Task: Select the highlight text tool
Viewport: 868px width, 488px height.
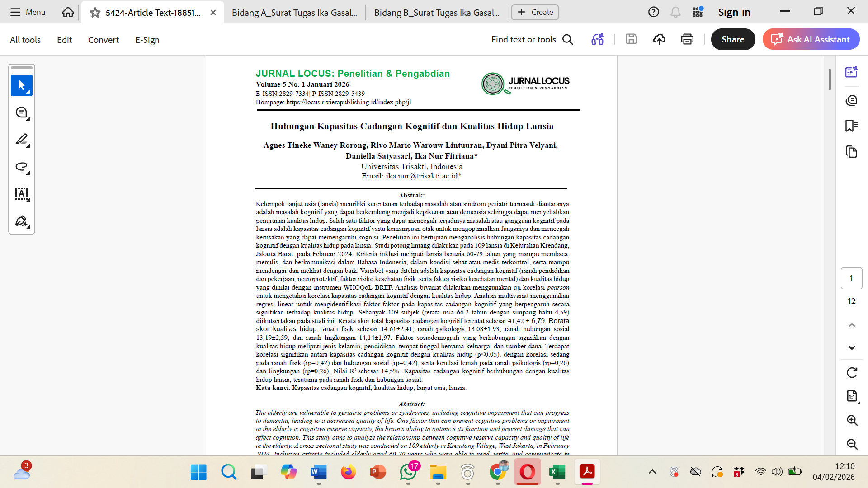Action: coord(21,139)
